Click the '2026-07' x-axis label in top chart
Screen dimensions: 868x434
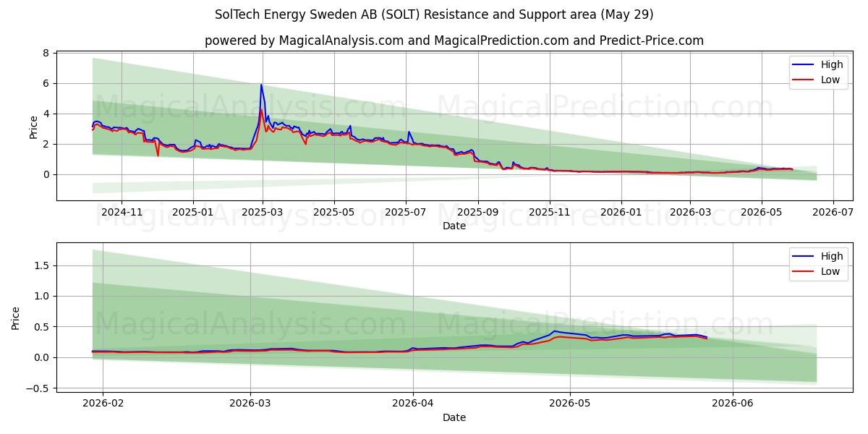[x=833, y=212]
